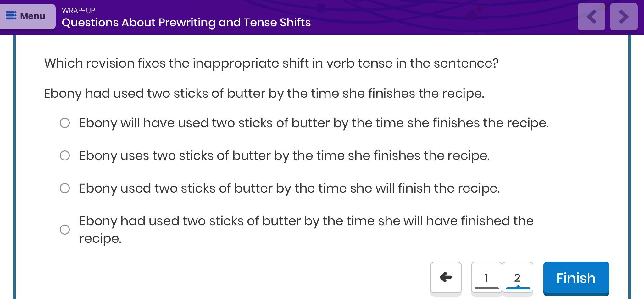Go to question 1
Viewport: 644px width, 299px height.
click(486, 277)
